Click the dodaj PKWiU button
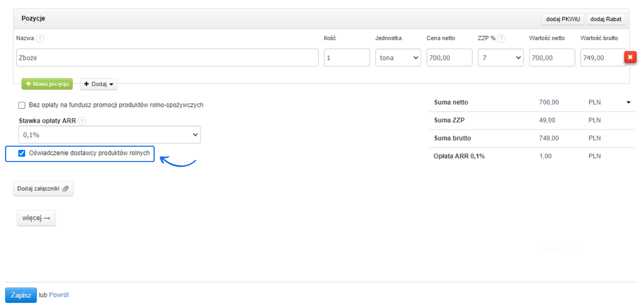 pos(563,19)
